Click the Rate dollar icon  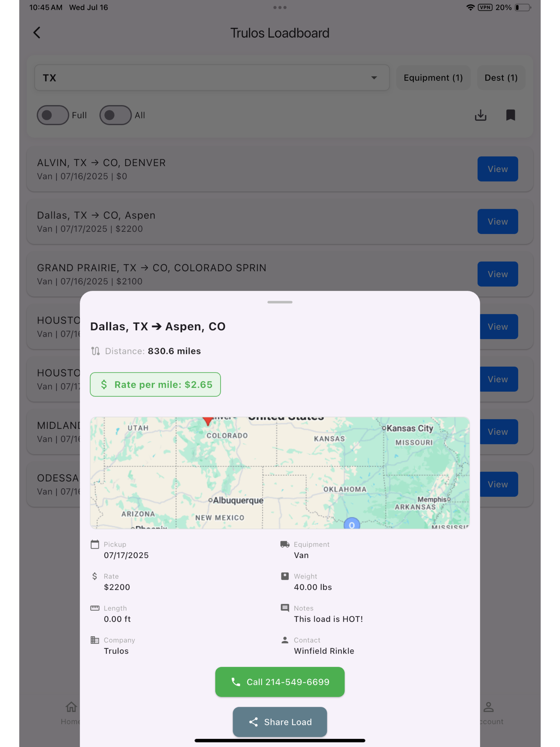tap(95, 576)
